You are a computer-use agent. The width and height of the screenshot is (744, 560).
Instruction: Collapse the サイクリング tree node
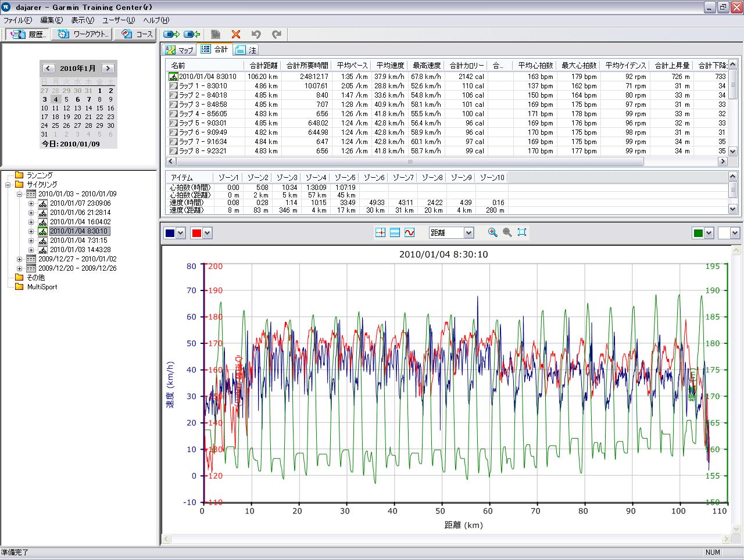8,185
